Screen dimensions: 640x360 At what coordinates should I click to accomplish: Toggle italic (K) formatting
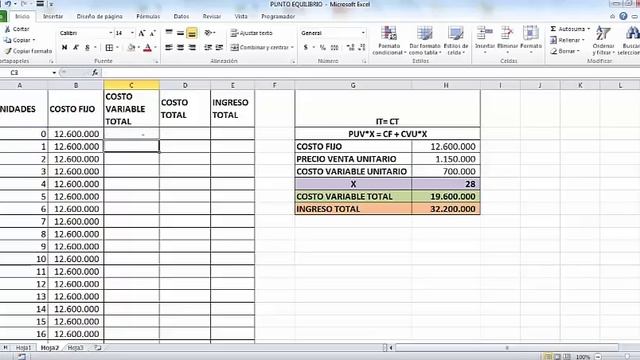click(x=76, y=48)
